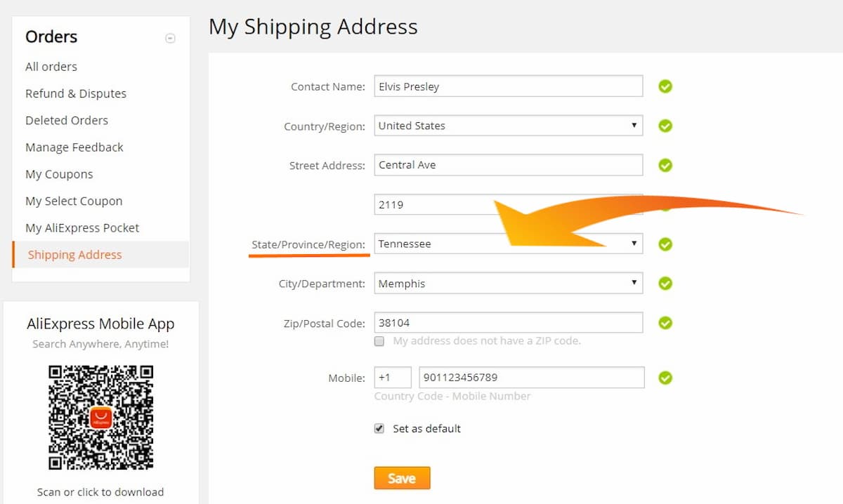Uncheck the Set as default checkbox

click(x=379, y=429)
